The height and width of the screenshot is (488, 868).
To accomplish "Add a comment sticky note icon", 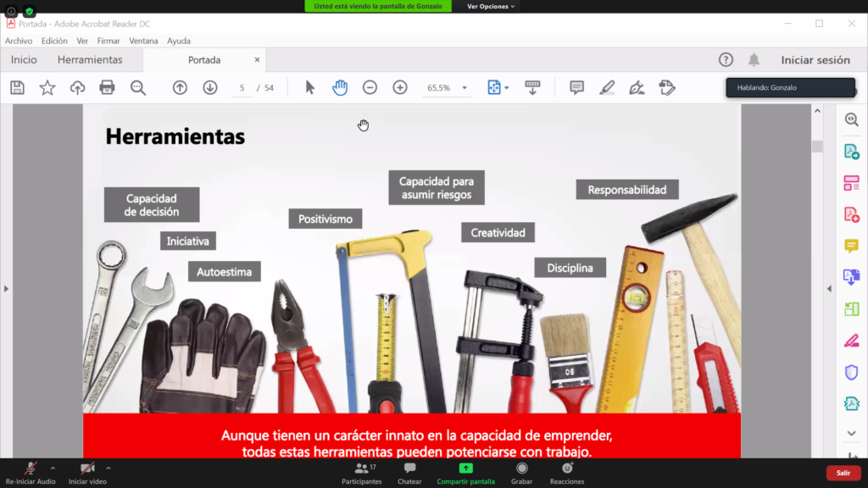I will [x=576, y=87].
